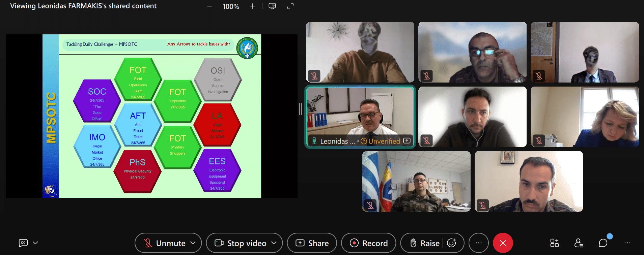Toggle closed captions on
The image size is (644, 255).
(x=23, y=243)
